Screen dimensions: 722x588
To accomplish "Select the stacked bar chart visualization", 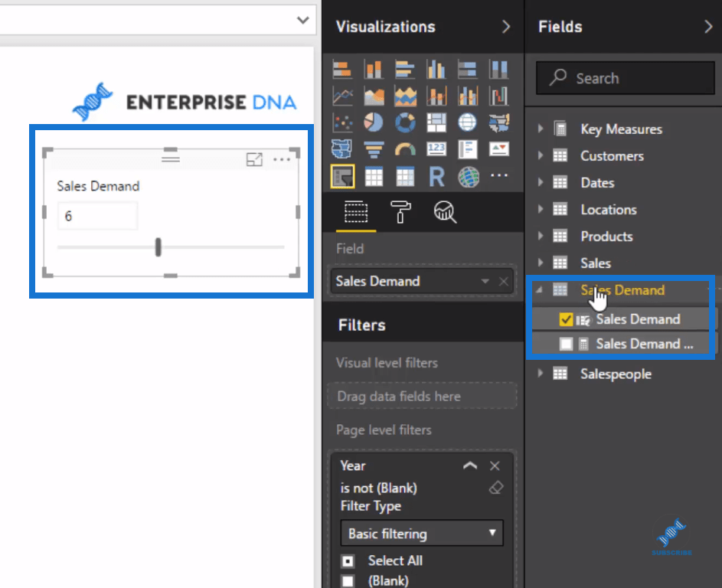I will (342, 70).
